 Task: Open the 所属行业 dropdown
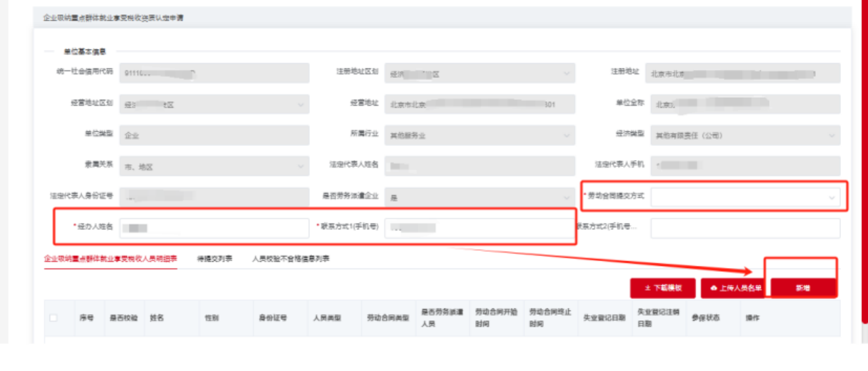[479, 135]
